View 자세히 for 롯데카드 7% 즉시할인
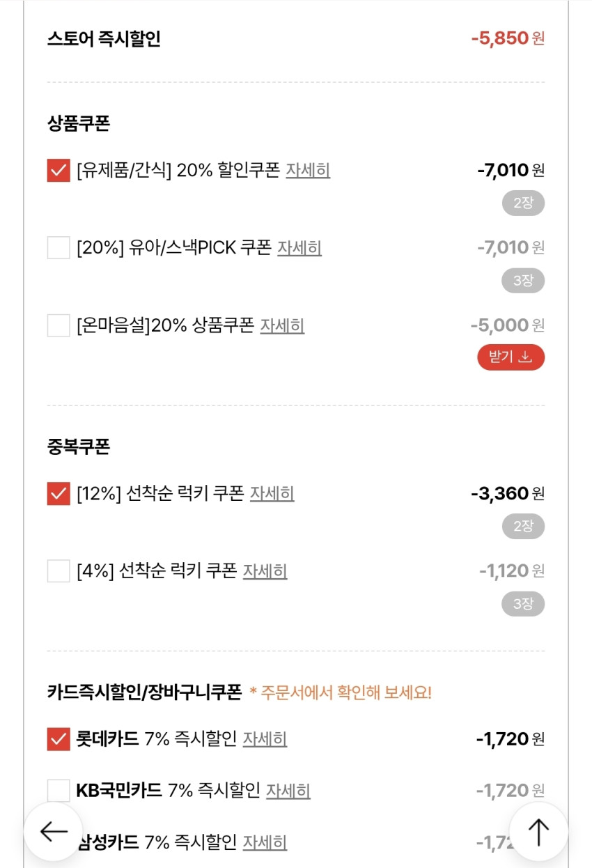 (x=265, y=739)
